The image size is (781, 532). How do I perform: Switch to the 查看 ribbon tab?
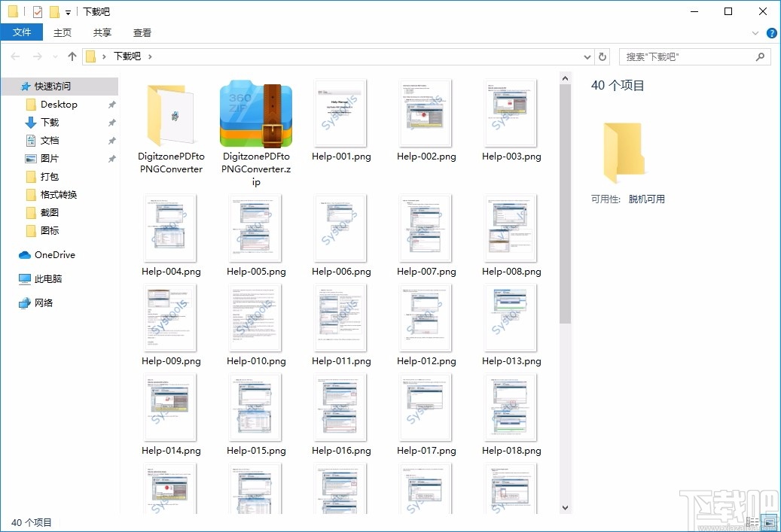142,32
